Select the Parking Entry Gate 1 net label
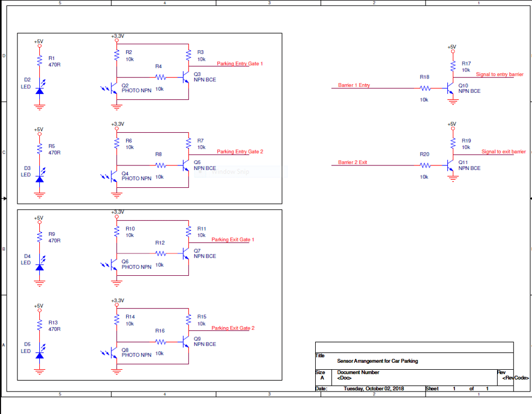The height and width of the screenshot is (414, 532). (239, 63)
